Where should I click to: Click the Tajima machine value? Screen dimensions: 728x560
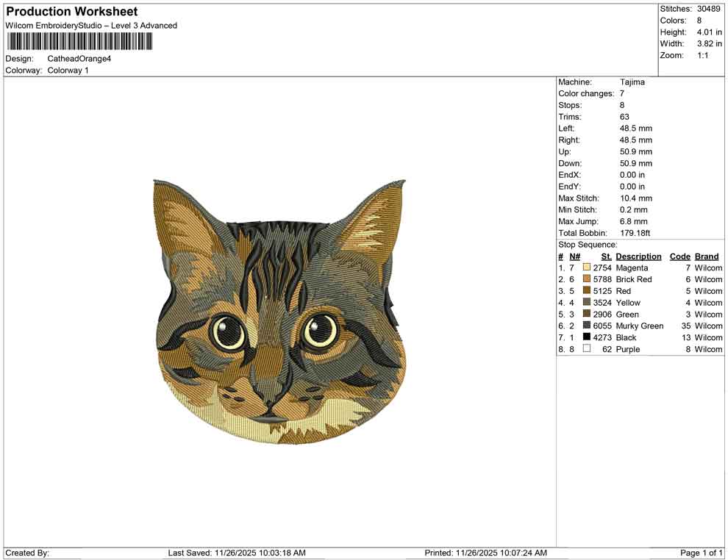click(634, 82)
